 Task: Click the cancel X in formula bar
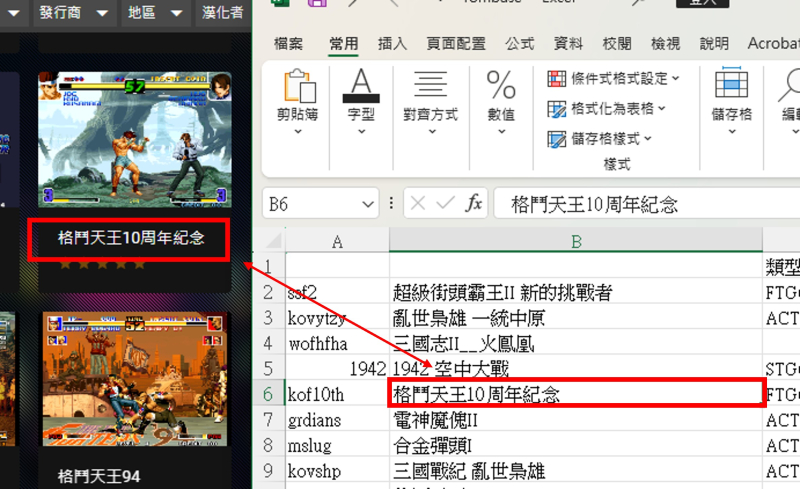[x=417, y=204]
